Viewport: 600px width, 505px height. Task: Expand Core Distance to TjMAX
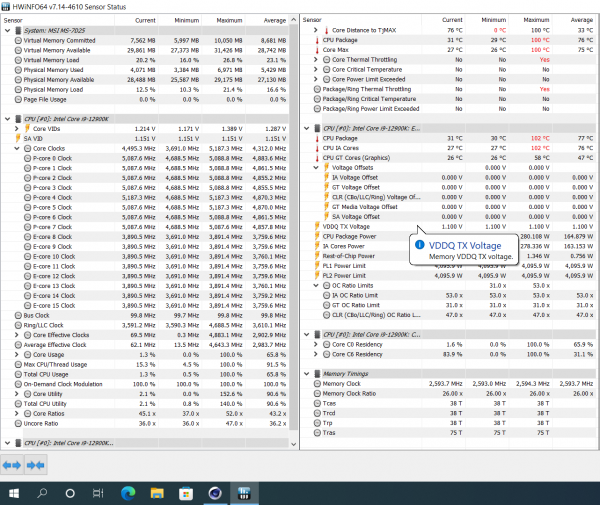[x=316, y=30]
